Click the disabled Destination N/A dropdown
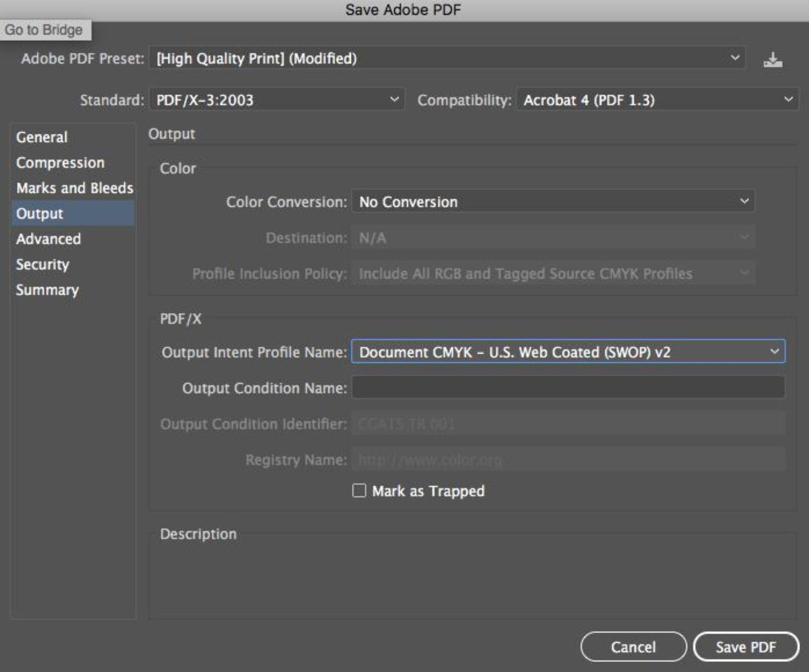Screen dimensions: 809x672 pyautogui.click(x=553, y=237)
